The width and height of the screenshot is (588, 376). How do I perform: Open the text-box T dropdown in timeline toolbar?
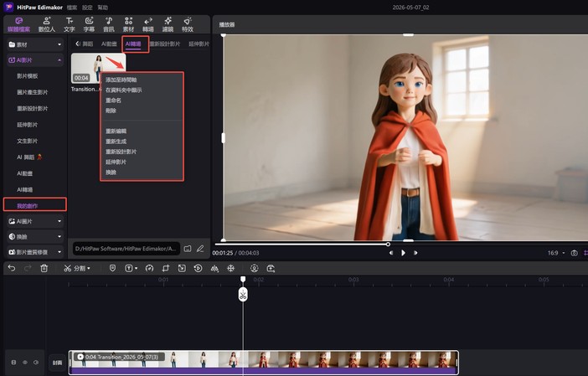(x=137, y=269)
